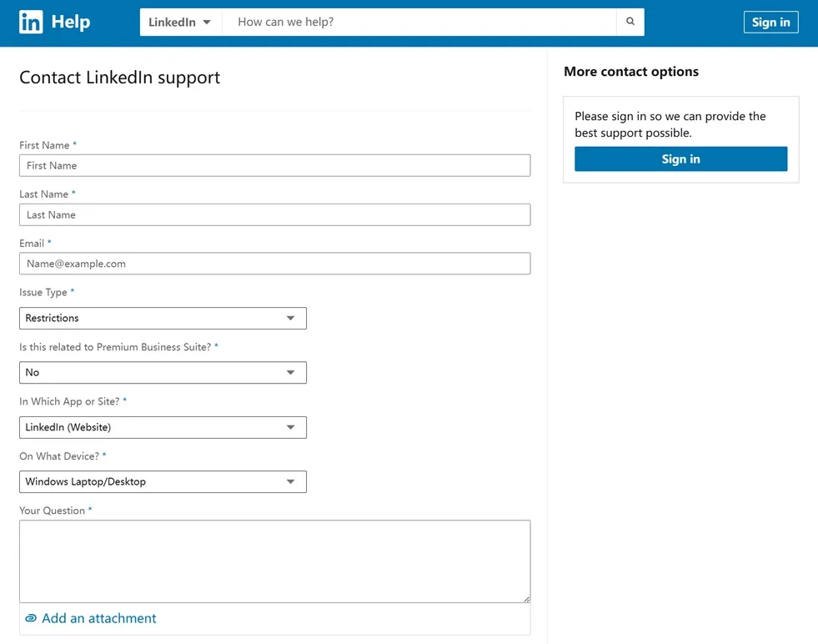Image resolution: width=818 pixels, height=644 pixels.
Task: Click the Please sign in support message
Action: pos(670,125)
